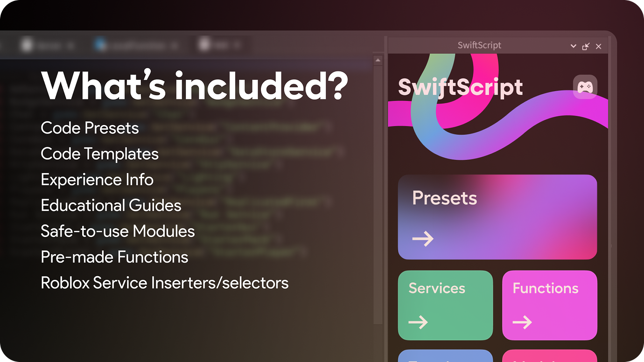Click the large SwiftScript logo heading
This screenshot has height=362, width=644.
[x=460, y=87]
